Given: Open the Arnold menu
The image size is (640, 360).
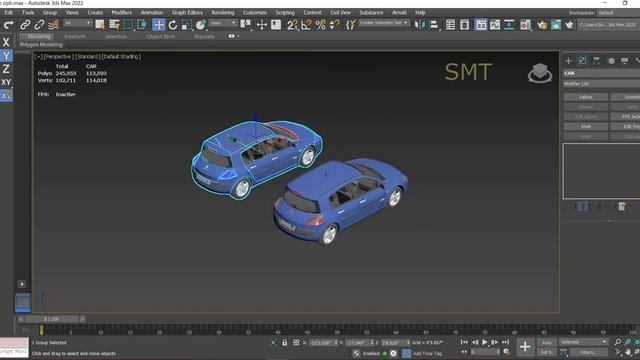Looking at the screenshot, I should [x=399, y=13].
